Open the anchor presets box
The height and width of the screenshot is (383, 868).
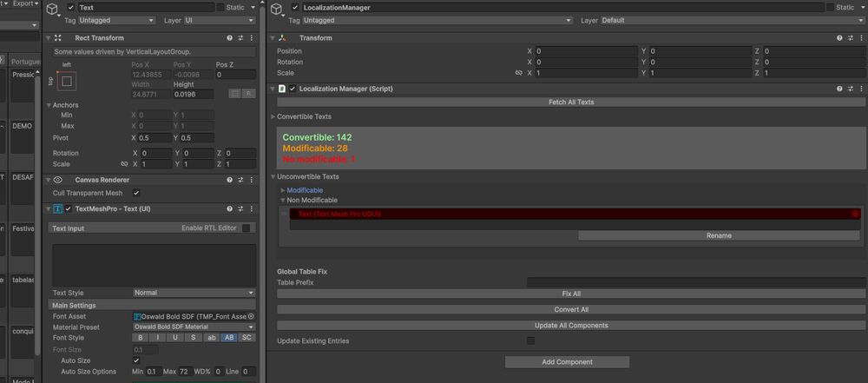coord(67,82)
